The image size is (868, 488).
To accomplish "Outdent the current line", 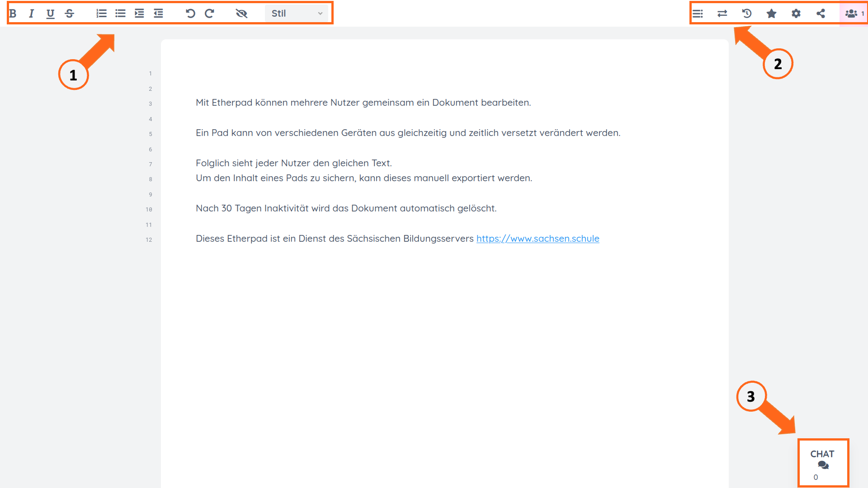I will 158,14.
